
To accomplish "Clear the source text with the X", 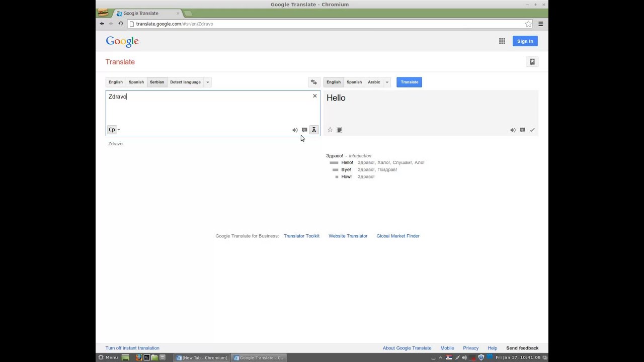I will click(315, 96).
